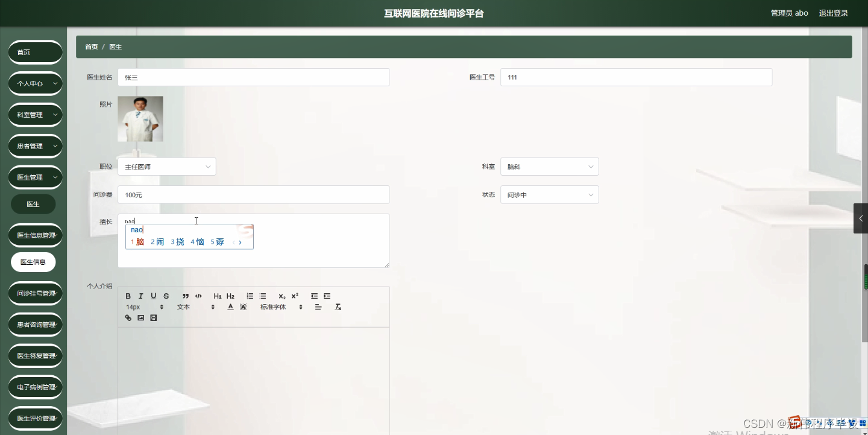Open the 职位 dropdown showing 主任医师
868x435 pixels.
[x=167, y=166]
